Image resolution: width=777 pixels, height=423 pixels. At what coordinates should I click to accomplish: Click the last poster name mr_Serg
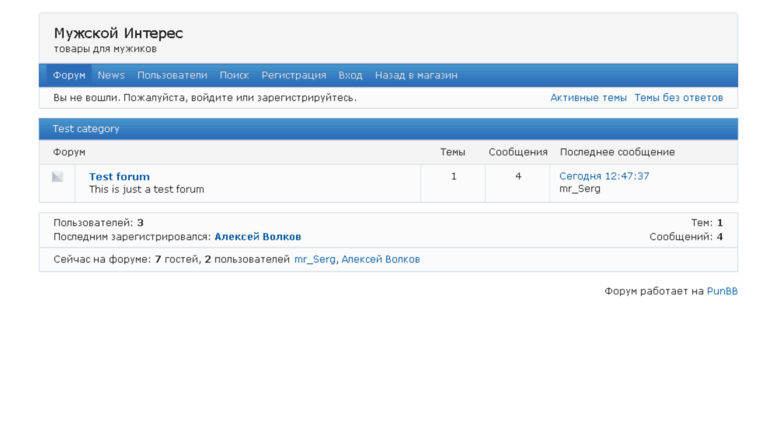(x=580, y=189)
